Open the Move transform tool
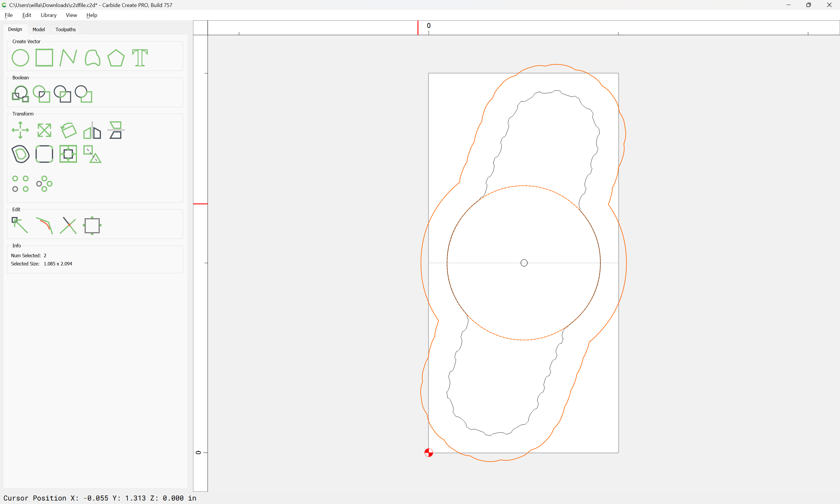Image resolution: width=840 pixels, height=504 pixels. coord(20,130)
